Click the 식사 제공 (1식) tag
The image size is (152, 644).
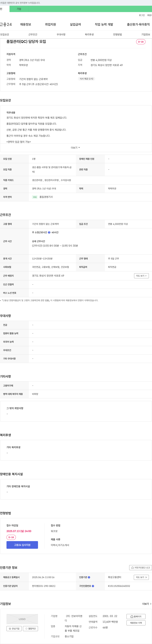pyautogui.click(x=86, y=79)
